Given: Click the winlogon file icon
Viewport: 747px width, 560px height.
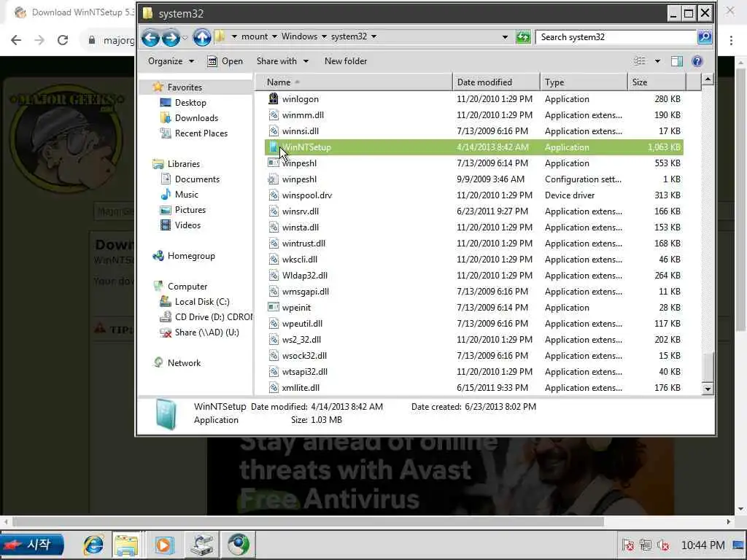Looking at the screenshot, I should (273, 98).
